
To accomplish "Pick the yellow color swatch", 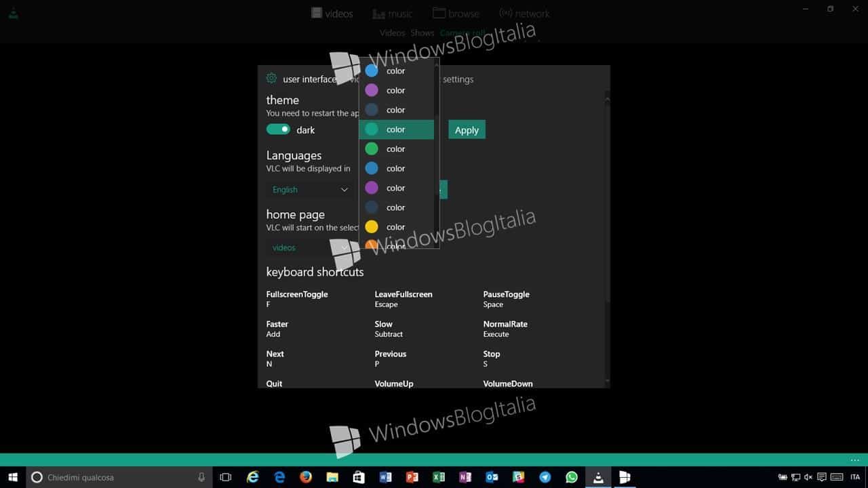I will [x=372, y=227].
